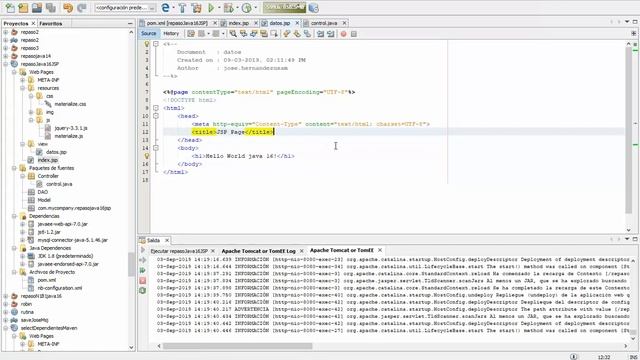Collapse the html tag fold marker
640x360 pixels.
click(x=156, y=108)
